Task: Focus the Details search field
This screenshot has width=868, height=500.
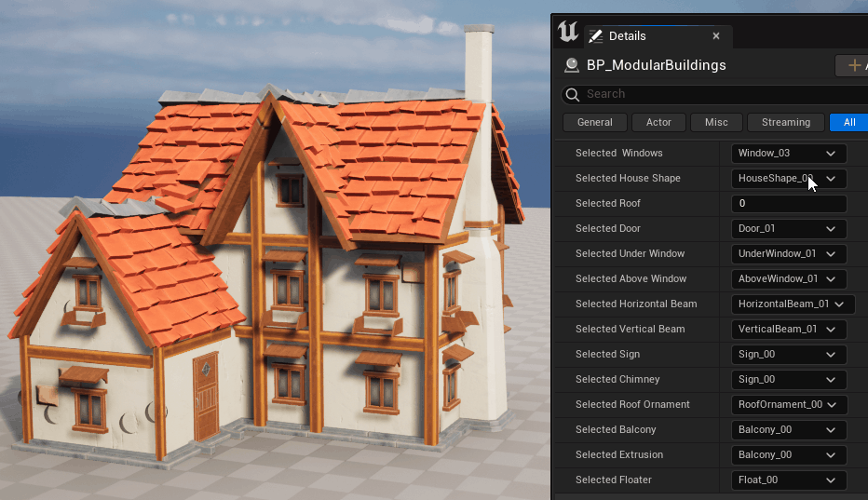Action: pos(714,94)
